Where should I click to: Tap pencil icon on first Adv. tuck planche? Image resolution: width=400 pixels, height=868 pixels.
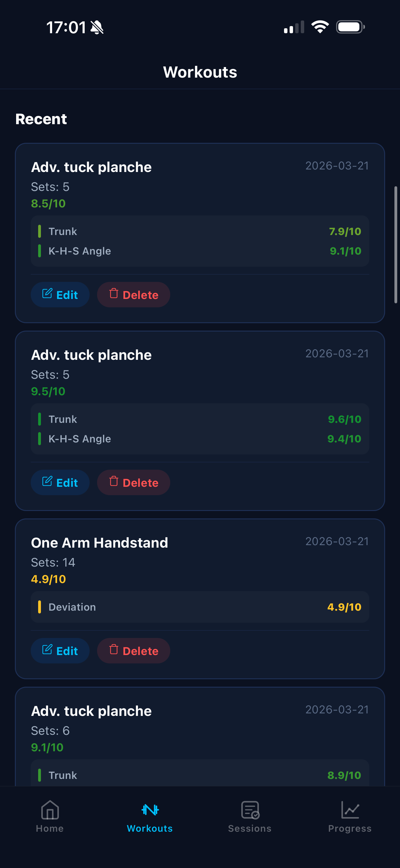click(x=47, y=293)
